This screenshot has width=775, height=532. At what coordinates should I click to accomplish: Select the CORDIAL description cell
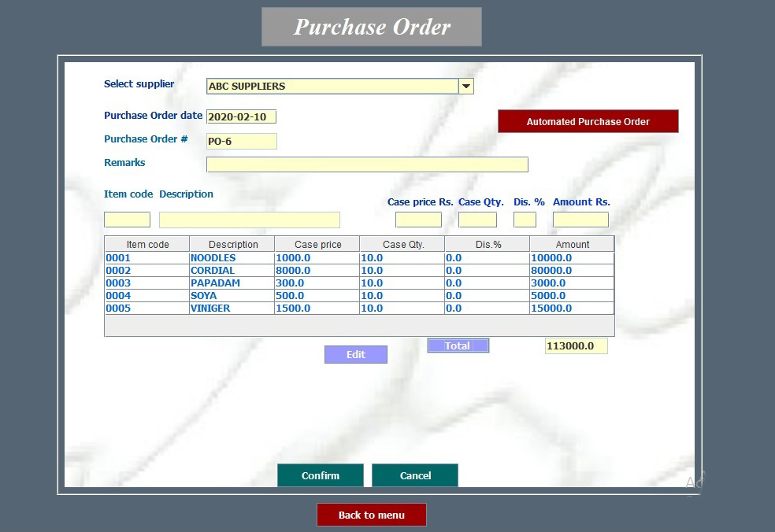pos(232,270)
